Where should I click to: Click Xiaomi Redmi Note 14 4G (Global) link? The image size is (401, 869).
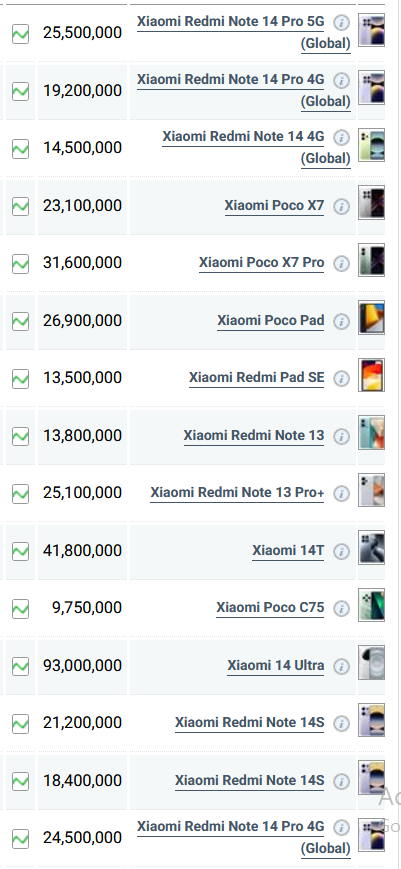pos(256,147)
